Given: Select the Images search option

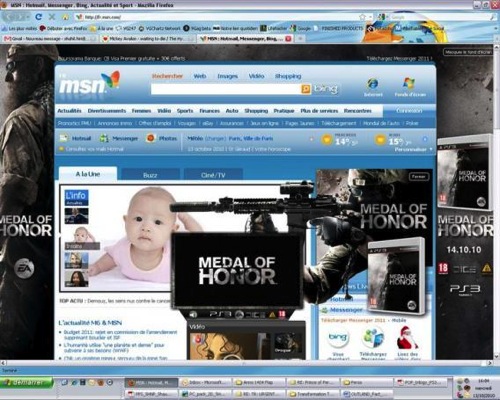Looking at the screenshot, I should (x=227, y=76).
